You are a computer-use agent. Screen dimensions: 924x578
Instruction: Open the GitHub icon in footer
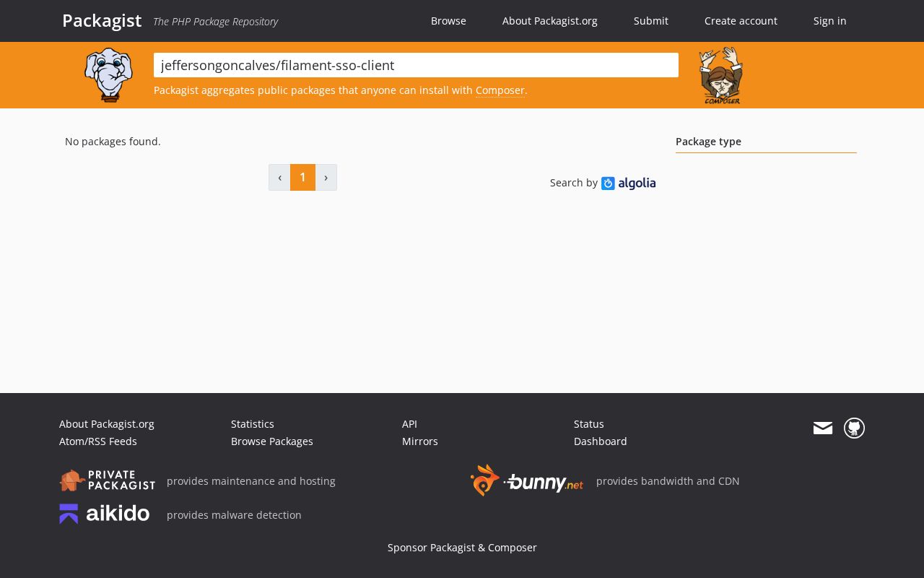click(x=854, y=428)
